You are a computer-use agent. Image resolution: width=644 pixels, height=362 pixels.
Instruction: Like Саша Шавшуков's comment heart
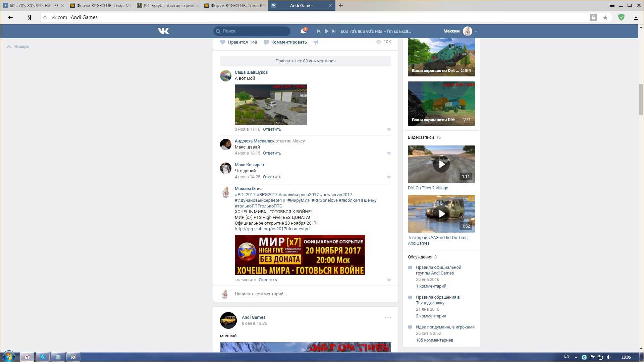(x=389, y=129)
